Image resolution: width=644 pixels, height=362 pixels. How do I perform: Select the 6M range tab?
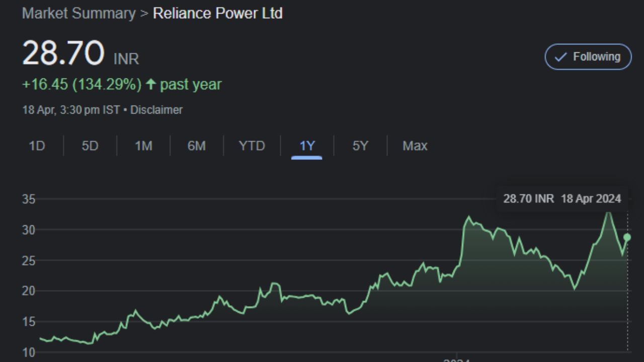coord(197,146)
